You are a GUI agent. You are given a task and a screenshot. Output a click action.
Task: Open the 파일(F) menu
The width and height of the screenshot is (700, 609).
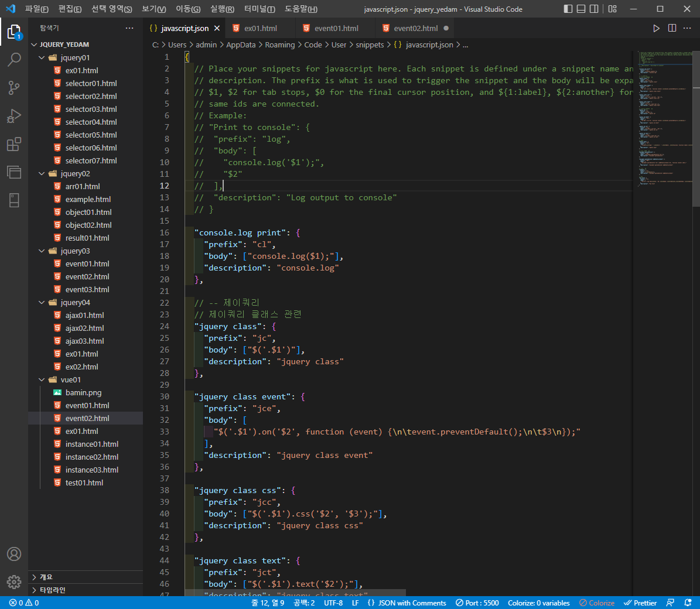36,9
